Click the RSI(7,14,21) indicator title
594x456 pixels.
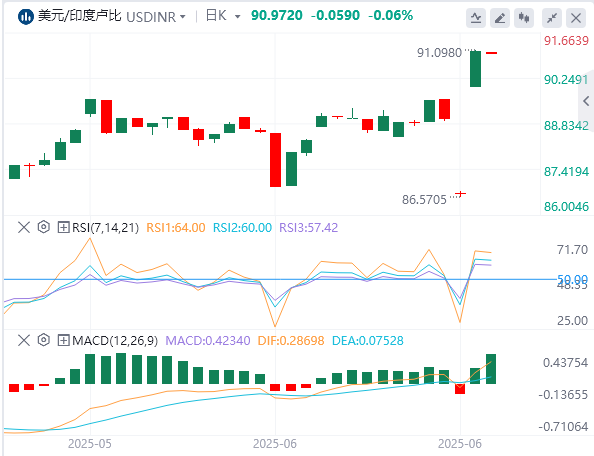105,228
